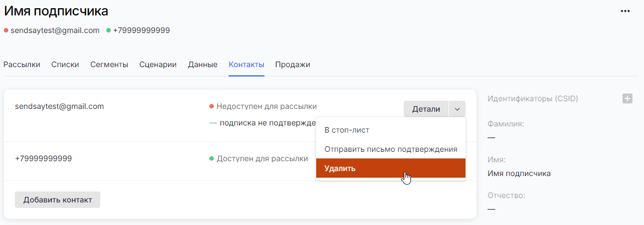Select the Сценарии tab

[158, 64]
